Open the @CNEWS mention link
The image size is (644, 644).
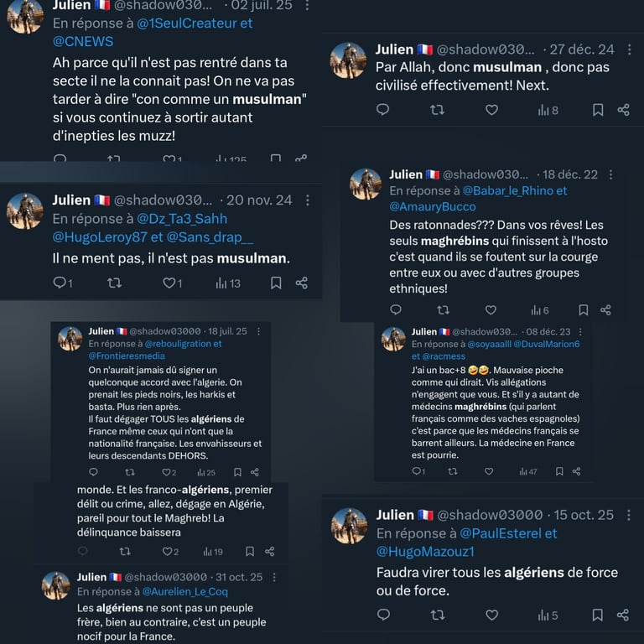[x=83, y=41]
